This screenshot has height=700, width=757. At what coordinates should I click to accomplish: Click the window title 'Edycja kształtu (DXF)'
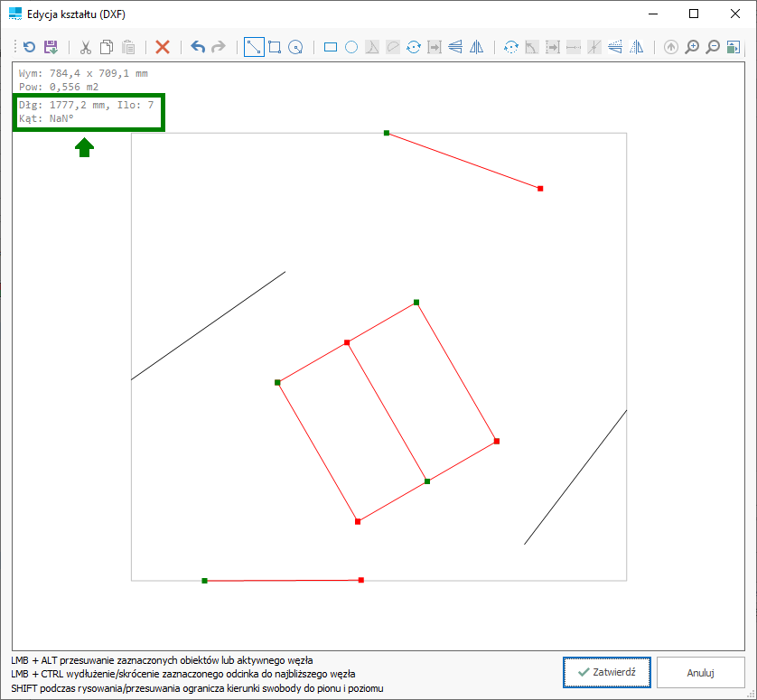(76, 14)
